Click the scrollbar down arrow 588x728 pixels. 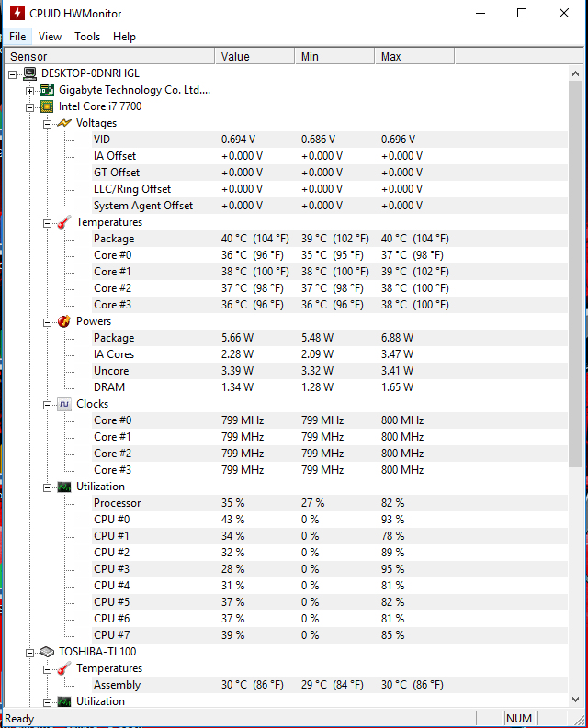tap(575, 700)
